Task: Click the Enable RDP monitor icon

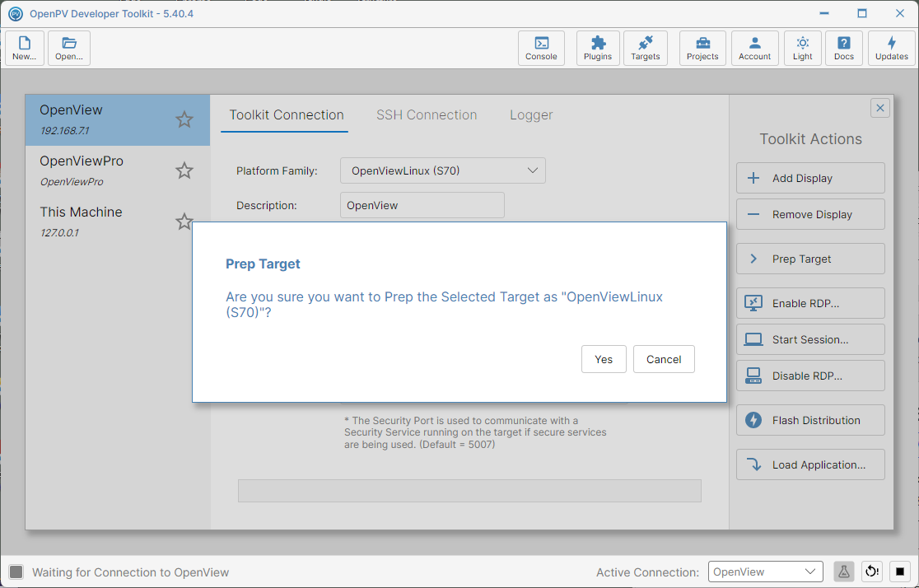Action: tap(753, 303)
